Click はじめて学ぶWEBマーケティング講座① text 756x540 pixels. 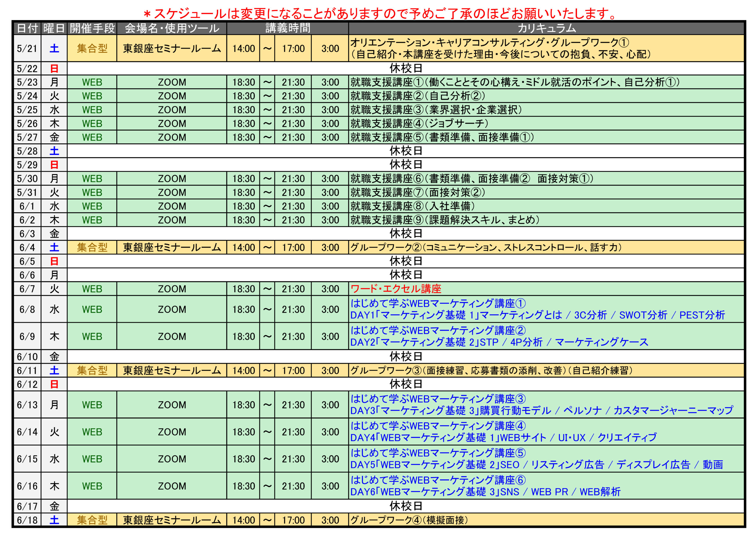click(x=438, y=303)
